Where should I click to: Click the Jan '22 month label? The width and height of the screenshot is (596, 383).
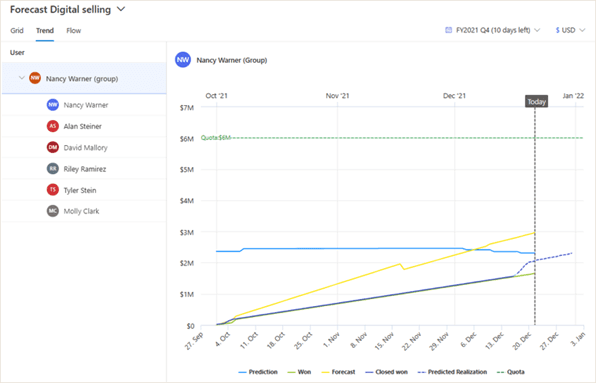click(x=573, y=96)
